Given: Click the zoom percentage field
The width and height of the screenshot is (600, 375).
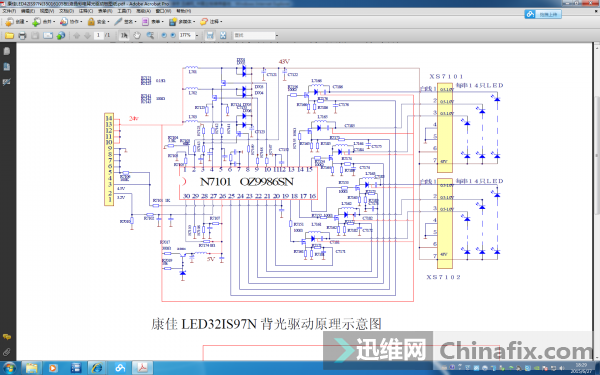Looking at the screenshot, I should [187, 35].
